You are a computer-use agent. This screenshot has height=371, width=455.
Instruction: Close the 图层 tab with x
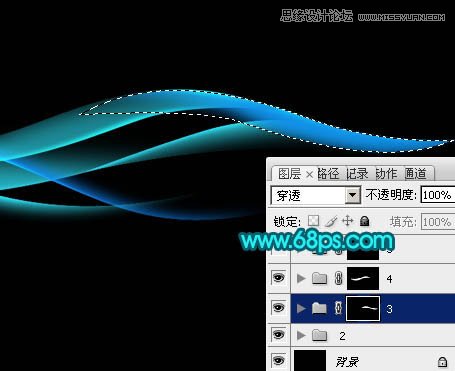coord(309,174)
